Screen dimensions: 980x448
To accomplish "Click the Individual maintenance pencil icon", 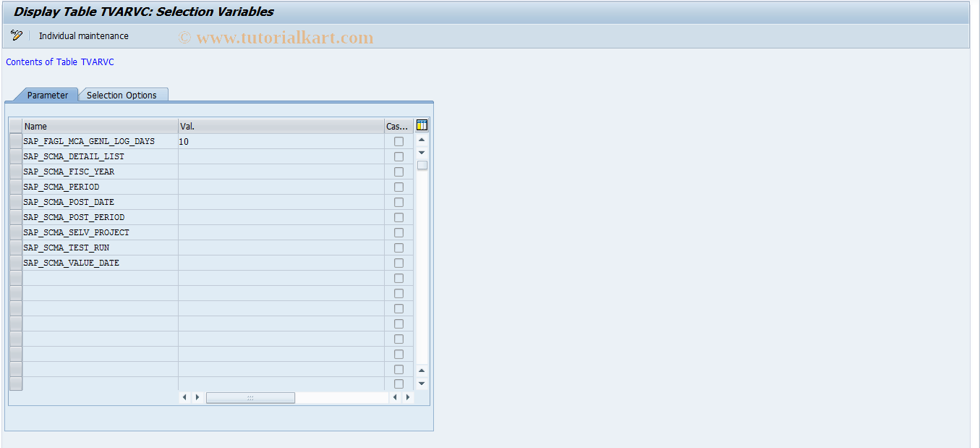I will pyautogui.click(x=15, y=35).
